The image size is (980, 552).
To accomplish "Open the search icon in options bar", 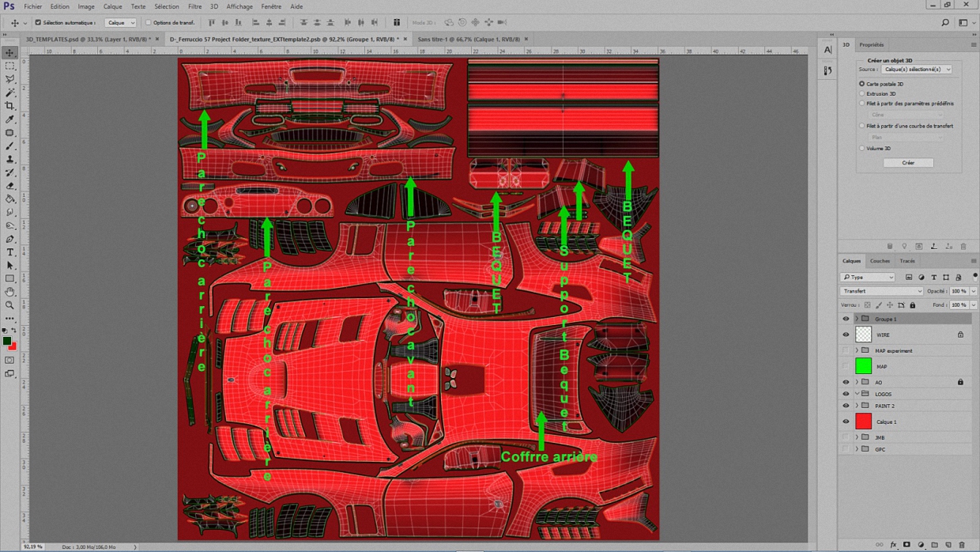I will (945, 23).
